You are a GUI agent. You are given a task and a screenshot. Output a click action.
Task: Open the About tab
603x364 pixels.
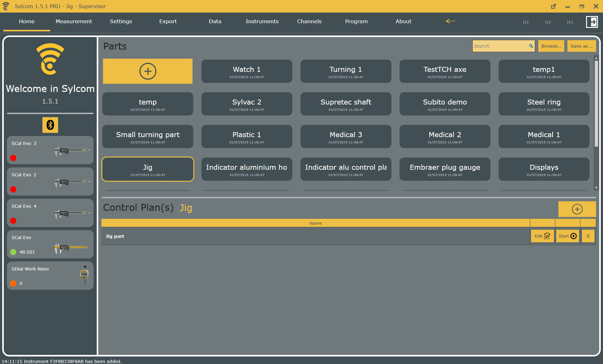click(x=404, y=21)
